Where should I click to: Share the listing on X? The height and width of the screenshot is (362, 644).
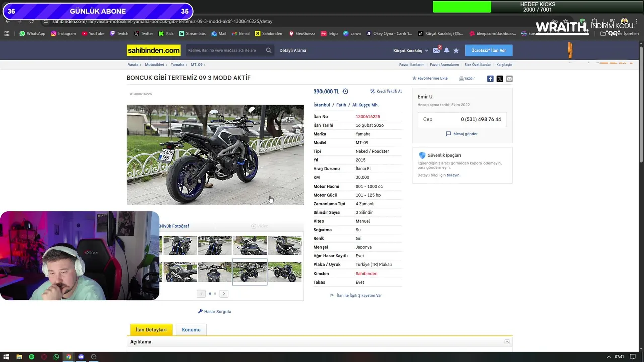click(500, 79)
